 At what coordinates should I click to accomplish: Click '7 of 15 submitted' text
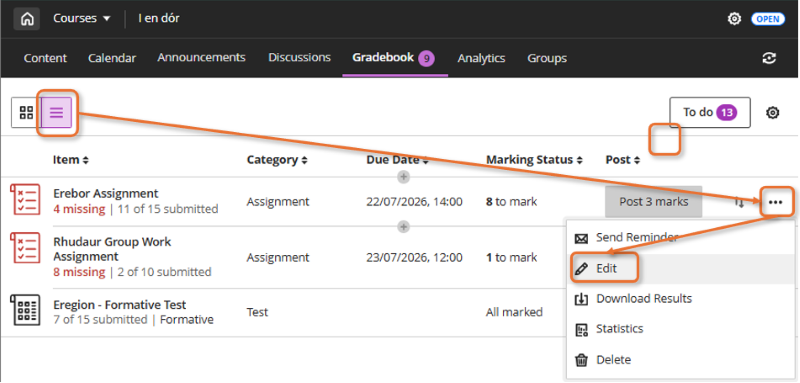tap(100, 320)
